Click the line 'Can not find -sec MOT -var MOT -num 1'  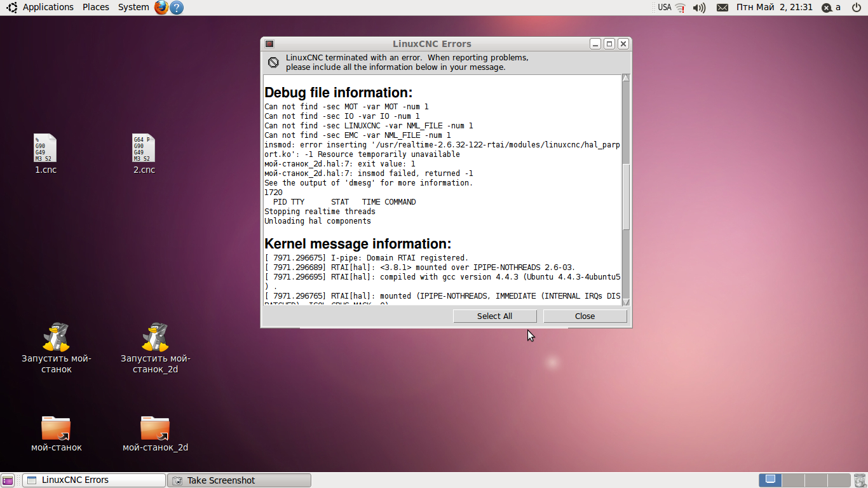tap(346, 107)
